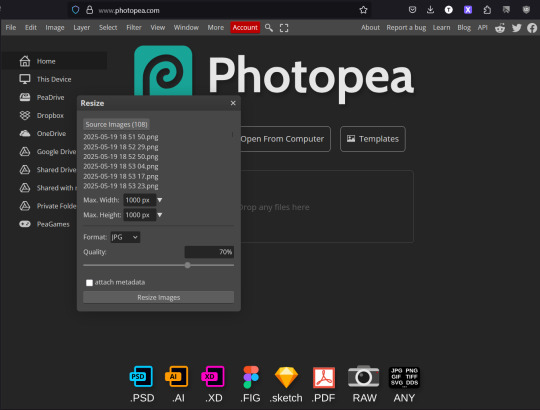Image resolution: width=540 pixels, height=410 pixels.
Task: Click the Dropbox icon in sidebar
Action: coord(25,115)
